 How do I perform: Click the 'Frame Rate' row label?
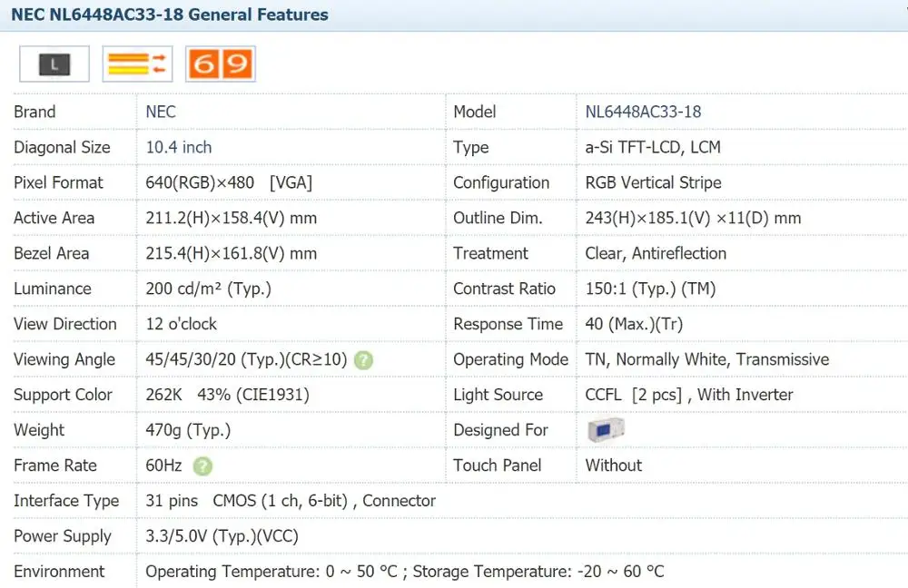pos(55,465)
